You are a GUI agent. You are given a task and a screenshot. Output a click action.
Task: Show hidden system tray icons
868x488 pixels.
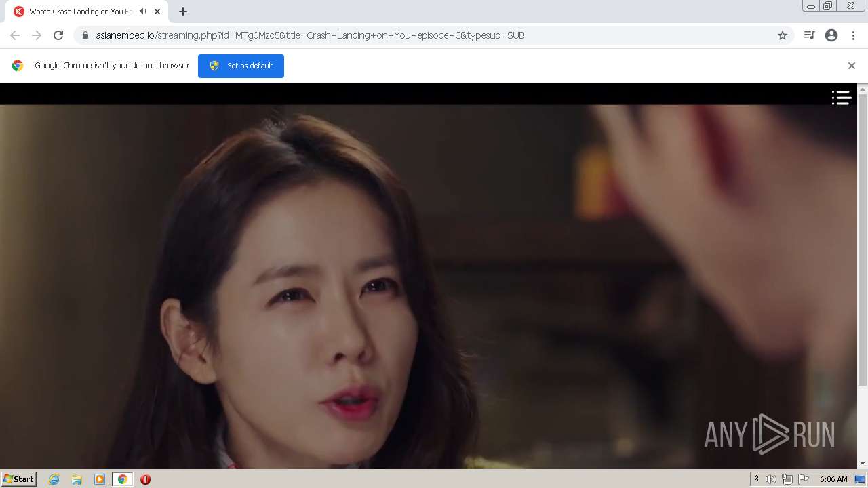click(756, 479)
